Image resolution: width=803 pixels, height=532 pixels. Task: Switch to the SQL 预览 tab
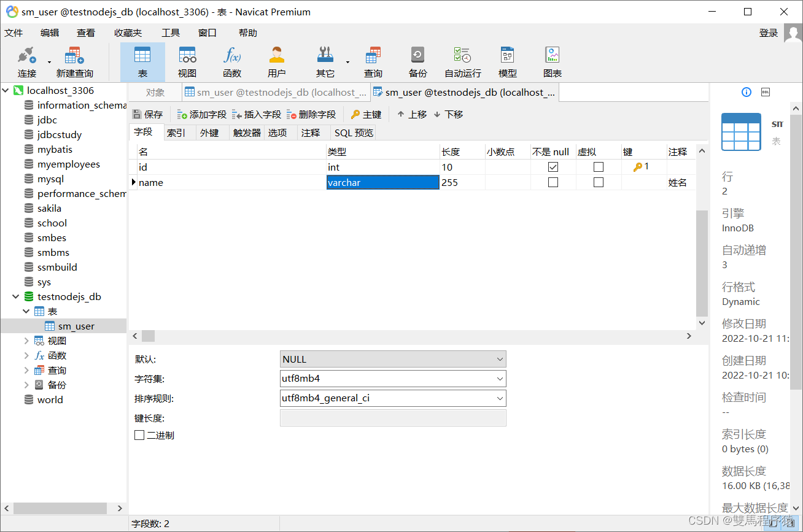coord(354,133)
